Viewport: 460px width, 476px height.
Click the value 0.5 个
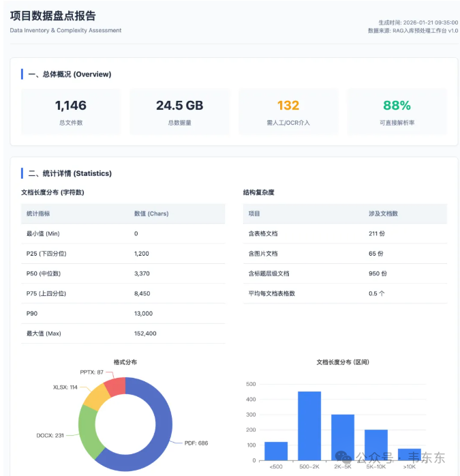click(377, 293)
